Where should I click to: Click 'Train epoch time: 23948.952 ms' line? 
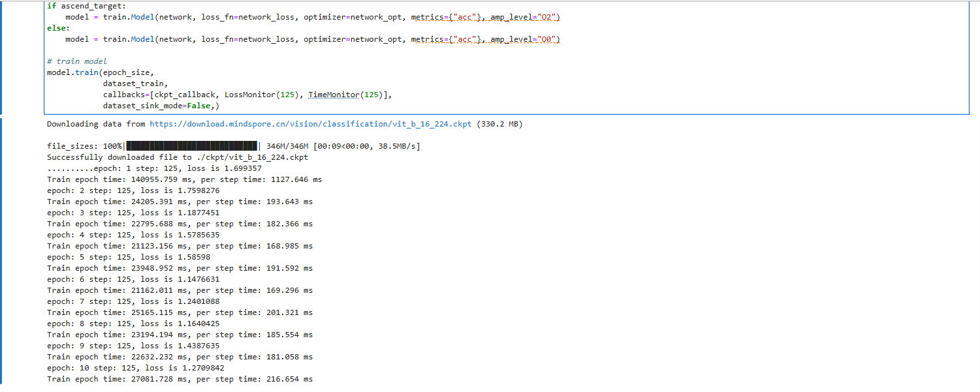pos(180,268)
